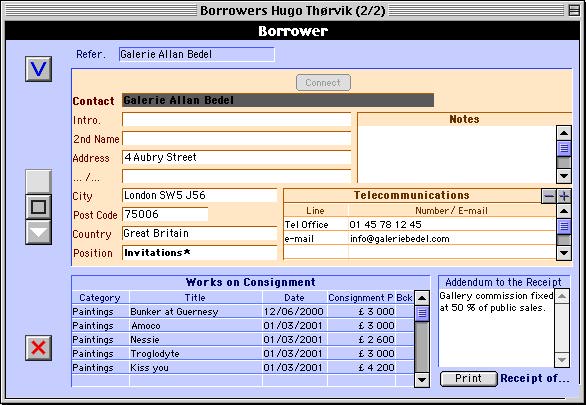Click the blank previous record button

click(x=38, y=182)
